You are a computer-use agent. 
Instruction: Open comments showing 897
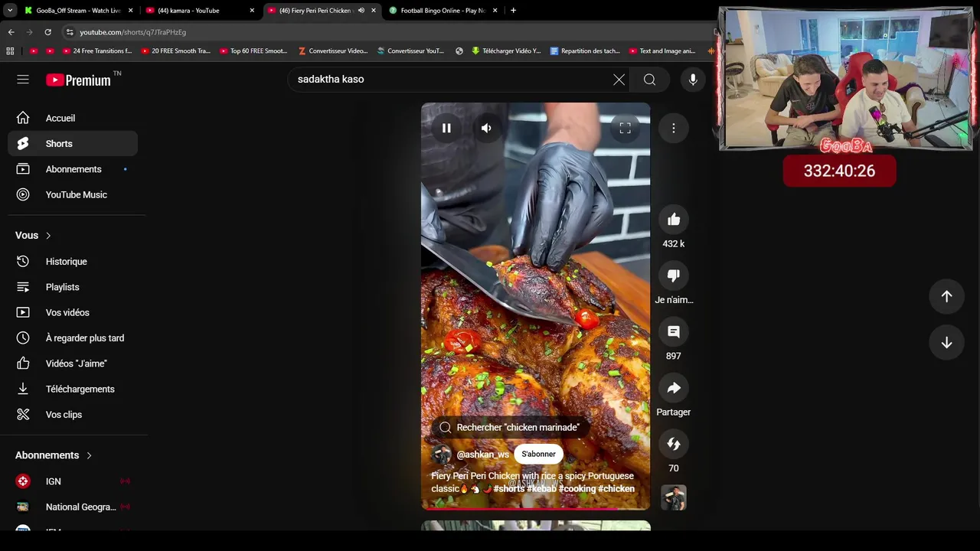[x=674, y=331]
